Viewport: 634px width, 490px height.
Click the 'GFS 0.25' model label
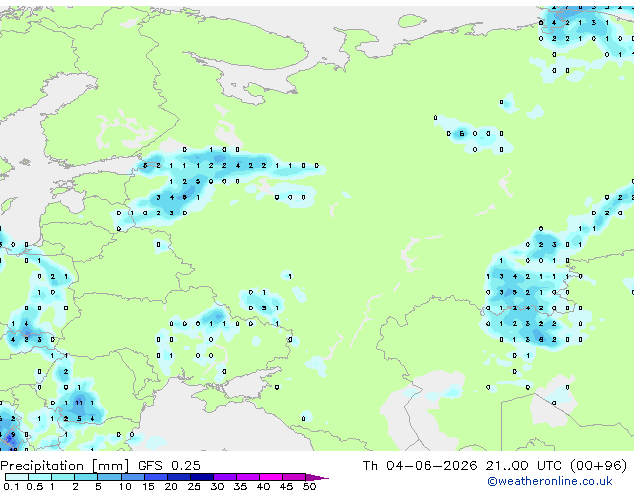(169, 466)
